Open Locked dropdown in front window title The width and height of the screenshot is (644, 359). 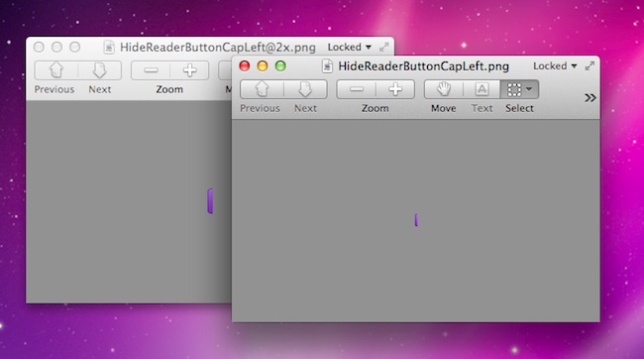click(x=555, y=66)
